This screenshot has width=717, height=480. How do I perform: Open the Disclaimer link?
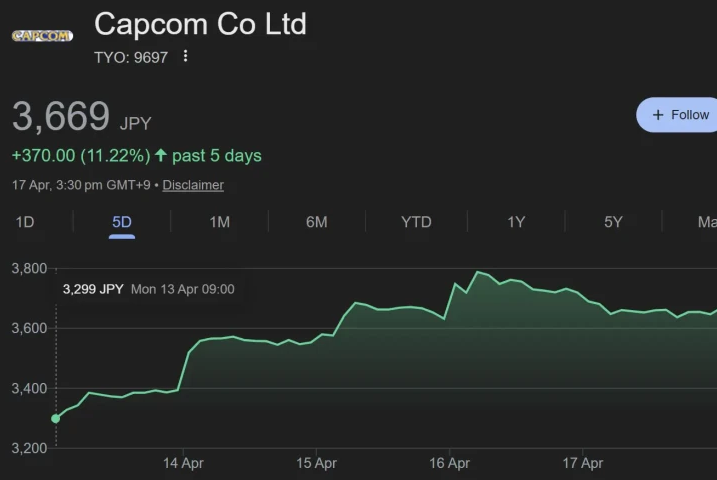193,185
